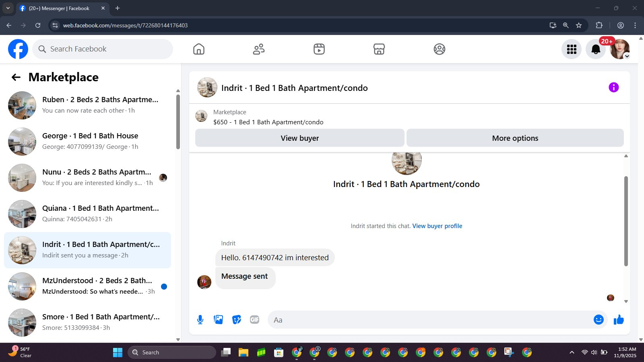The height and width of the screenshot is (362, 644).
Task: Click the seen receipt avatar in chat
Action: 611,298
